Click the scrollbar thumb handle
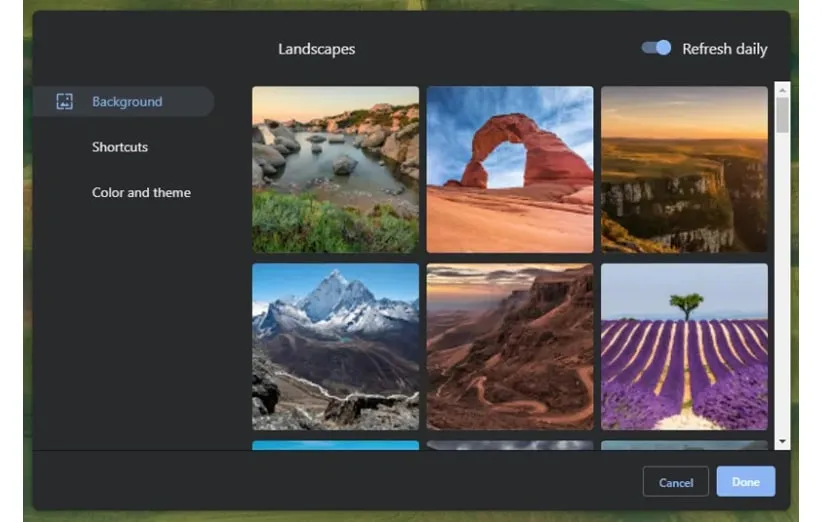The height and width of the screenshot is (522, 822). [x=782, y=114]
